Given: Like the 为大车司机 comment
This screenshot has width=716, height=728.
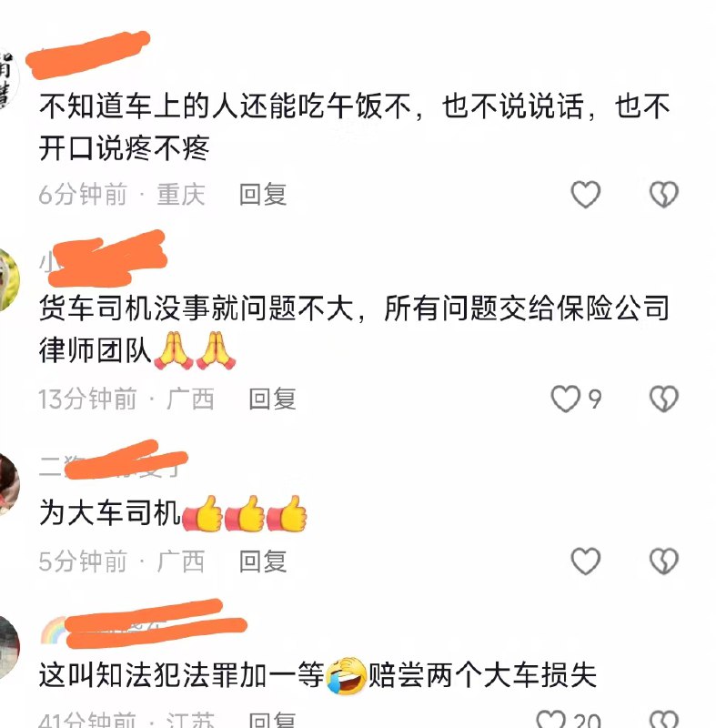Looking at the screenshot, I should [x=585, y=561].
